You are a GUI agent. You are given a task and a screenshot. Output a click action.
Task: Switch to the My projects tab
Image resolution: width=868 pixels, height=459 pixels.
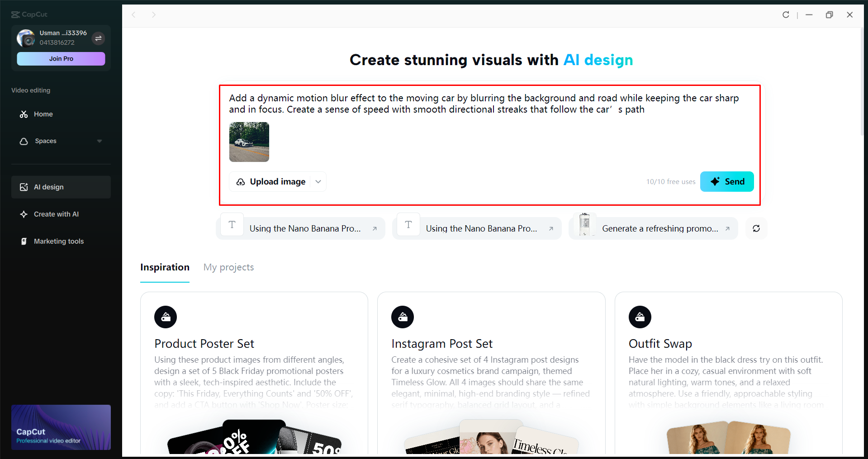(x=228, y=267)
